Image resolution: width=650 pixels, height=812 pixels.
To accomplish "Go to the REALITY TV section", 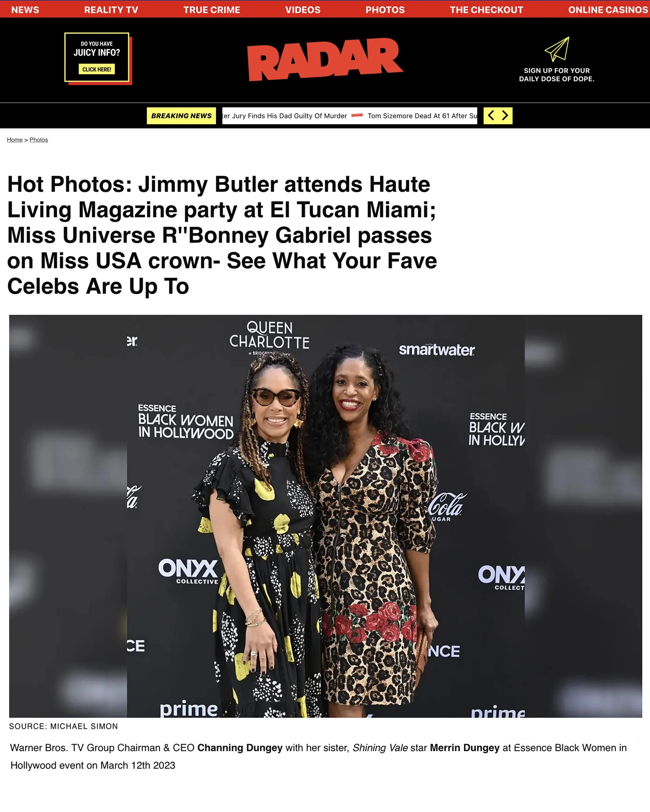I will [111, 10].
